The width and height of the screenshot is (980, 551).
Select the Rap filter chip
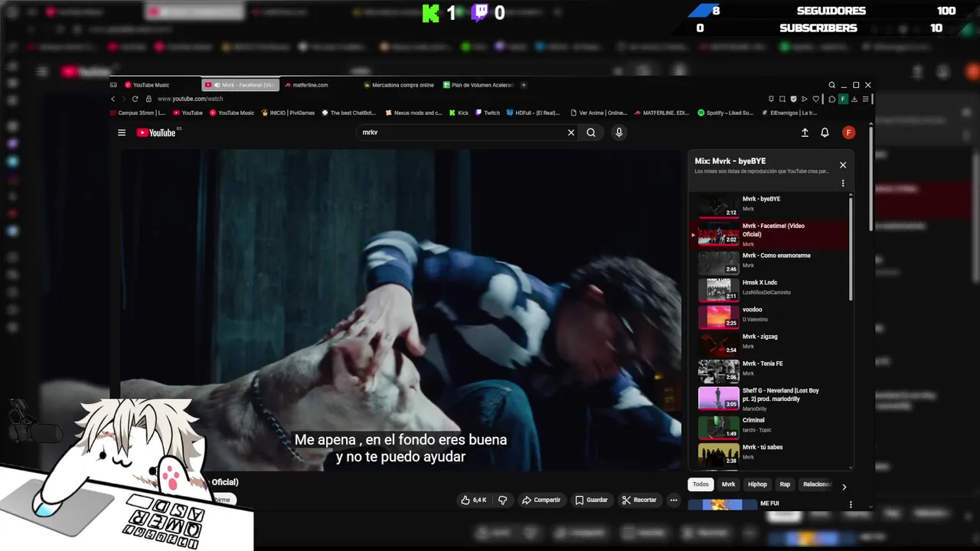(785, 484)
